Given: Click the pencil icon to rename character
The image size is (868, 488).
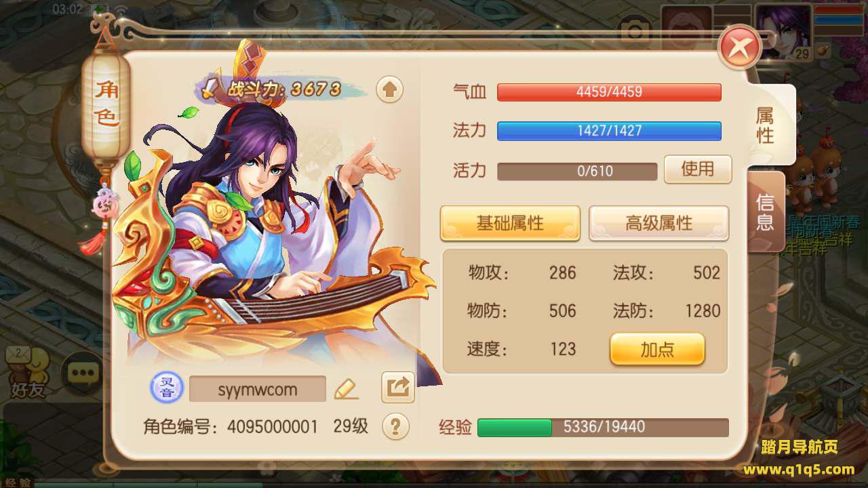Looking at the screenshot, I should (346, 389).
